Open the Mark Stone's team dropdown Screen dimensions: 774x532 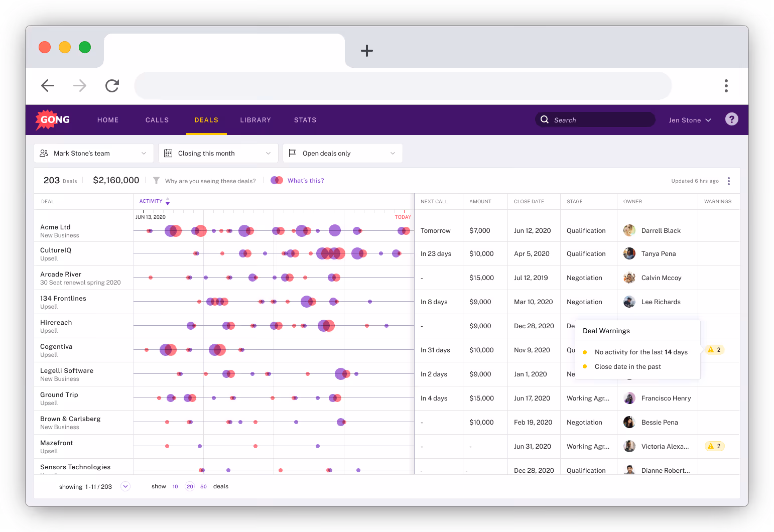[x=93, y=153]
